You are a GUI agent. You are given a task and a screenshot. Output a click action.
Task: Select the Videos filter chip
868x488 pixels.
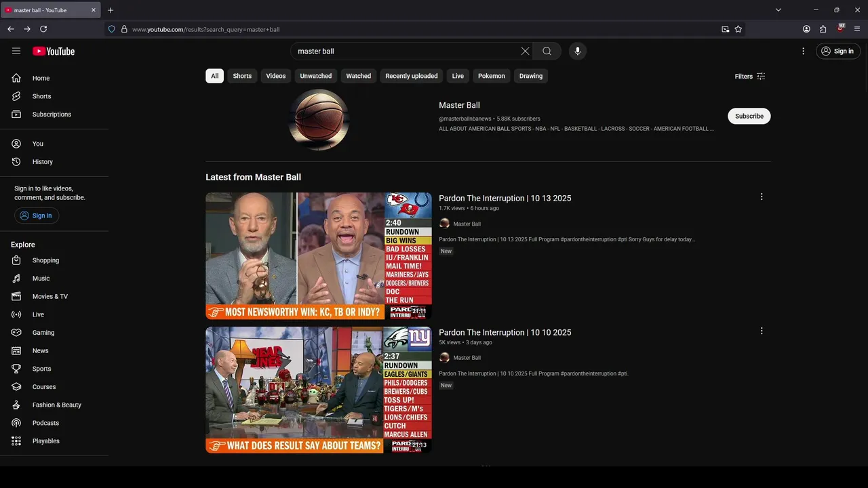[x=276, y=76]
